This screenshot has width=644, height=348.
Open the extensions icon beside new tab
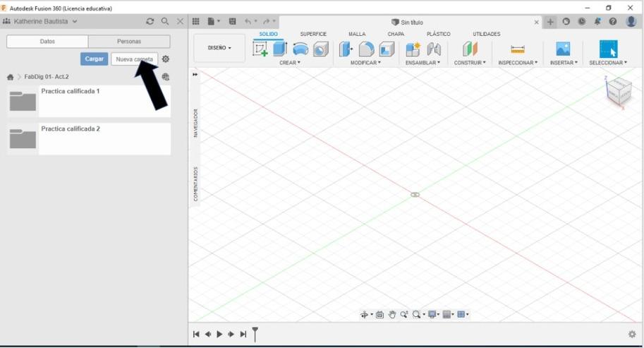[566, 21]
